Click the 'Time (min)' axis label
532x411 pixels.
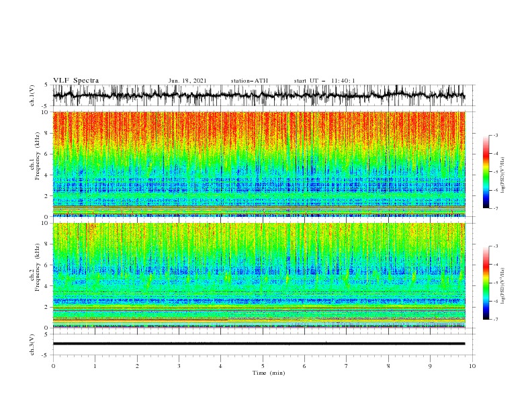pyautogui.click(x=269, y=373)
